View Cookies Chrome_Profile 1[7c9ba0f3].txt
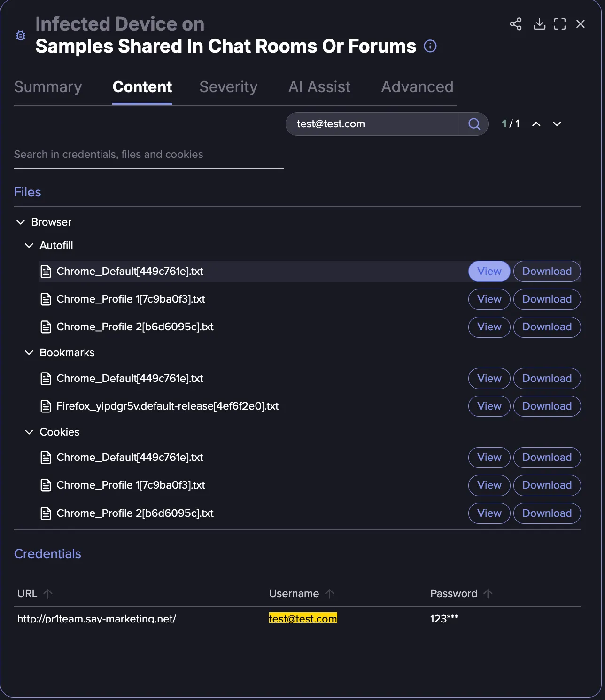The height and width of the screenshot is (700, 605). pos(489,485)
